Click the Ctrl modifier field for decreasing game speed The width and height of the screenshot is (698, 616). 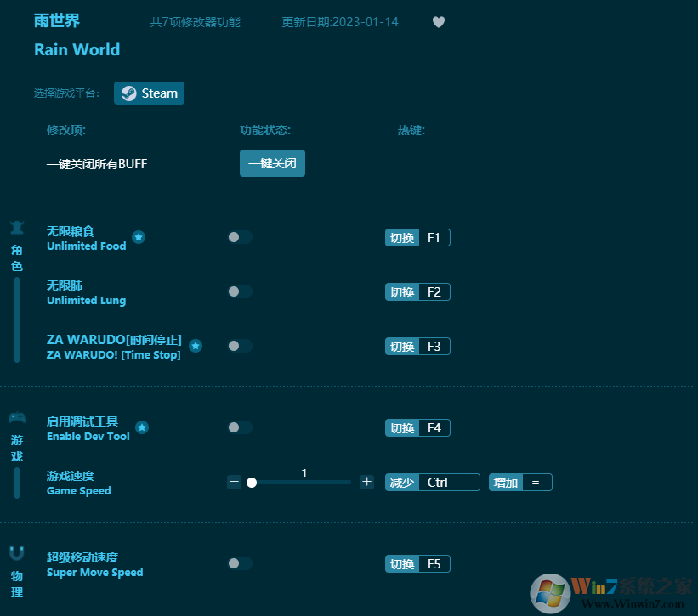click(438, 482)
